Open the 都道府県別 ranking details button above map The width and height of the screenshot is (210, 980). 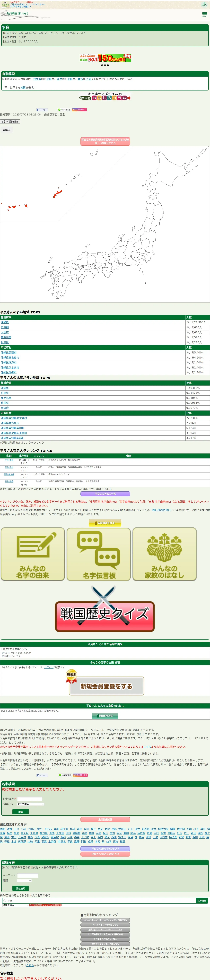[105, 141]
